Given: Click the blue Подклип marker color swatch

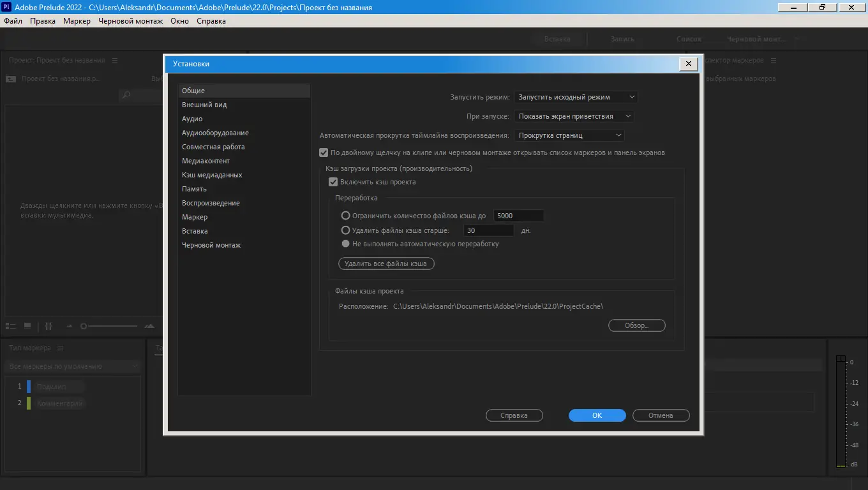Looking at the screenshot, I should tap(29, 387).
